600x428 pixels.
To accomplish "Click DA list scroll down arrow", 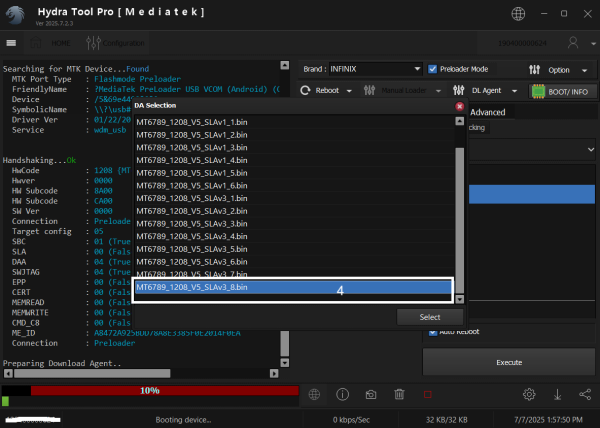I will [460, 299].
